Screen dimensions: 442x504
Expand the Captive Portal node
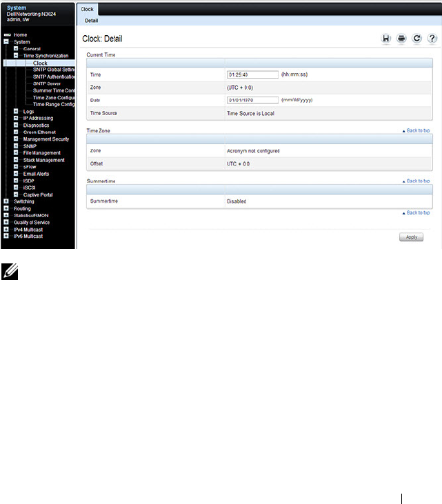click(x=16, y=194)
